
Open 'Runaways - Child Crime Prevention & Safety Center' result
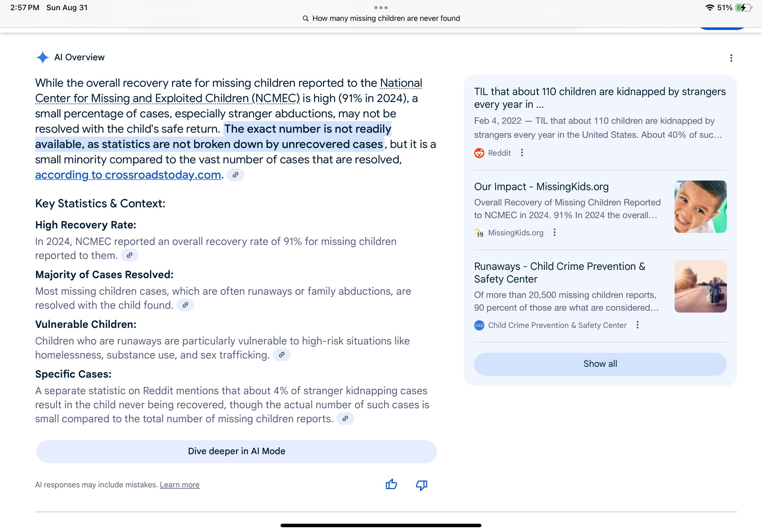tap(560, 273)
